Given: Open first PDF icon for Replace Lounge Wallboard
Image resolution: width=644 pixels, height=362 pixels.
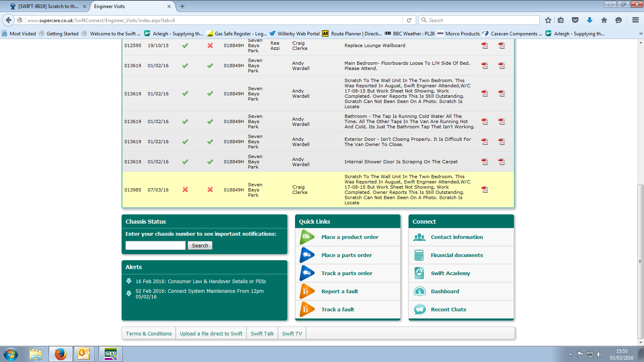Looking at the screenshot, I should point(485,45).
